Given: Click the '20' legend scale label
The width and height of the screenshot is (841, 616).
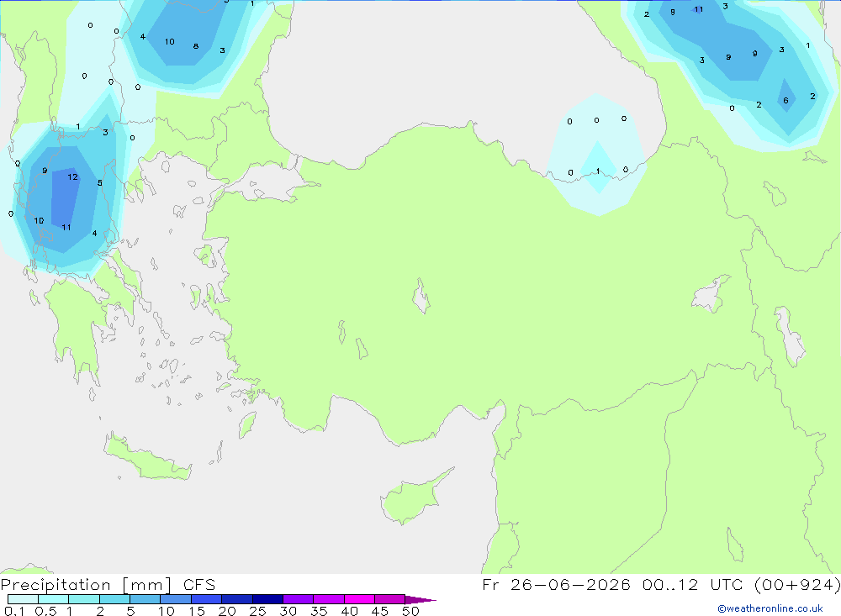Looking at the screenshot, I should (227, 611).
